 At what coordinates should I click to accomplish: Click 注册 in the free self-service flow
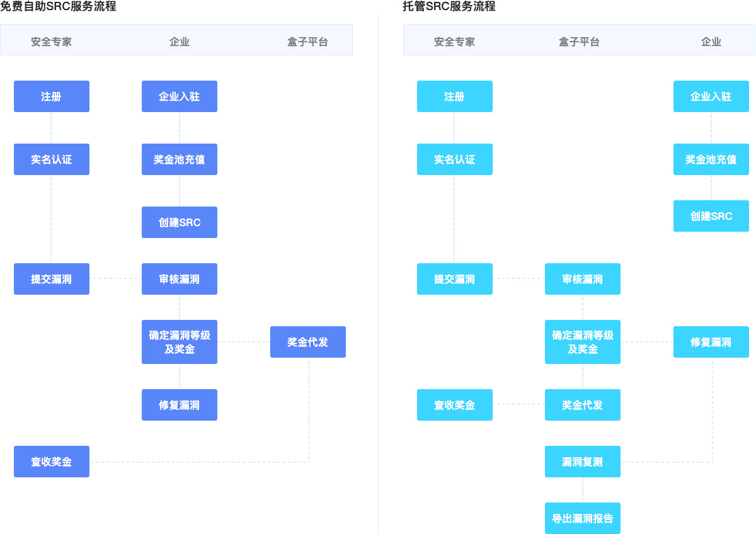(x=52, y=96)
